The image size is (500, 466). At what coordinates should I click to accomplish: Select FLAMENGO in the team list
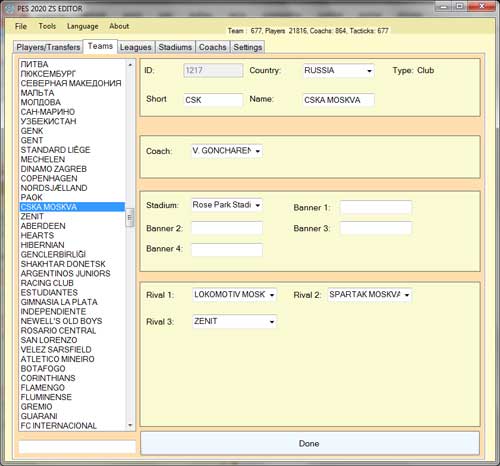click(x=72, y=387)
